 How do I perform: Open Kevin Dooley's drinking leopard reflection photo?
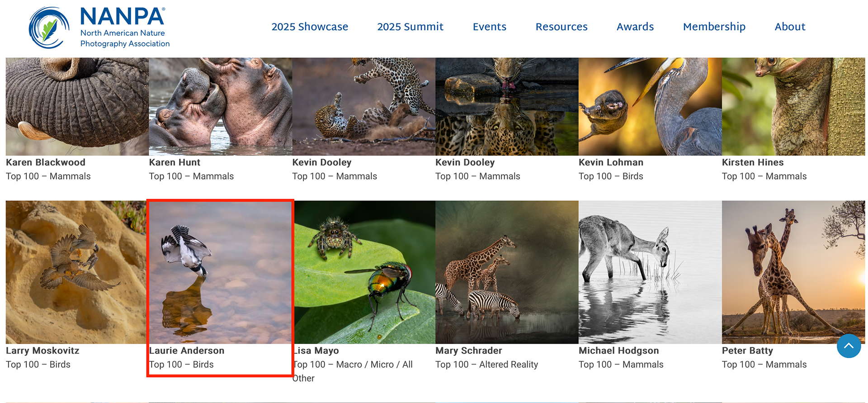507,106
